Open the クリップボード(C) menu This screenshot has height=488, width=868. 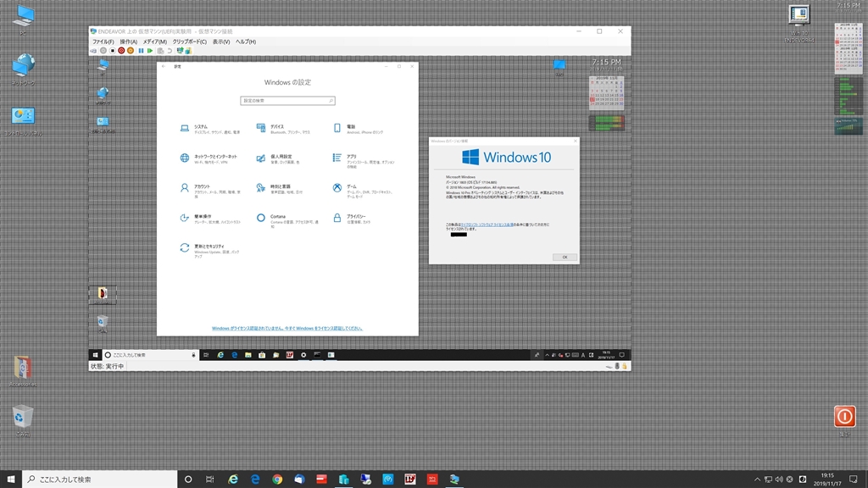pyautogui.click(x=189, y=42)
